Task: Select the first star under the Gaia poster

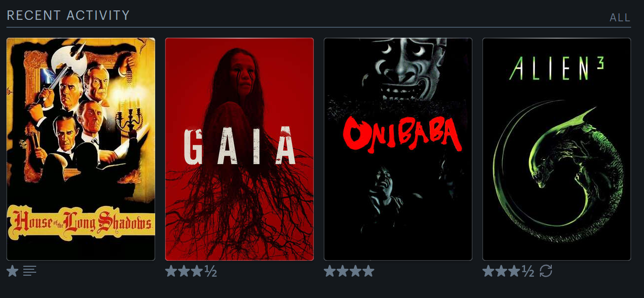Action: [x=171, y=271]
